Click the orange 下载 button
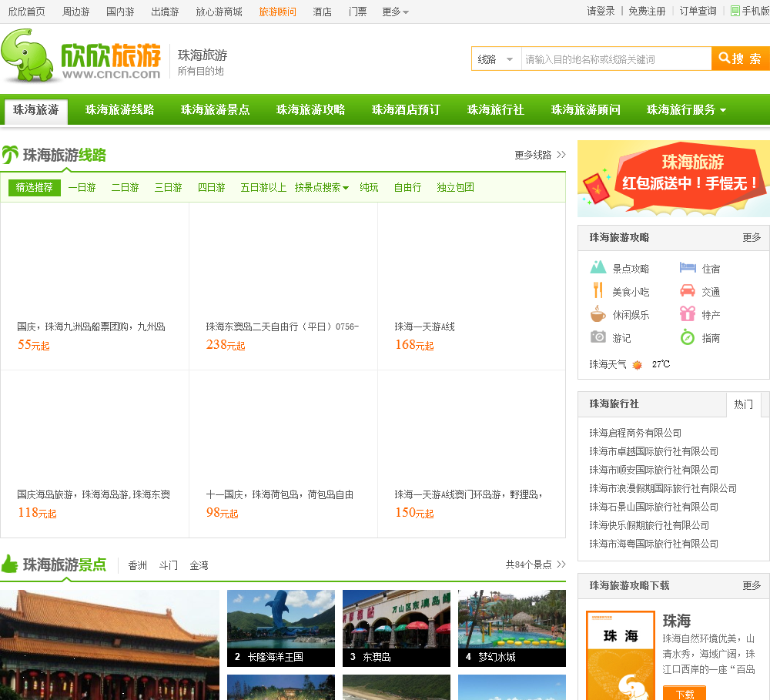This screenshot has height=700, width=770. (x=684, y=693)
